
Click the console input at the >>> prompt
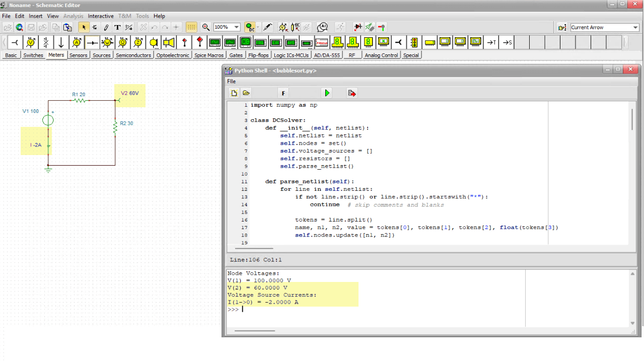247,309
